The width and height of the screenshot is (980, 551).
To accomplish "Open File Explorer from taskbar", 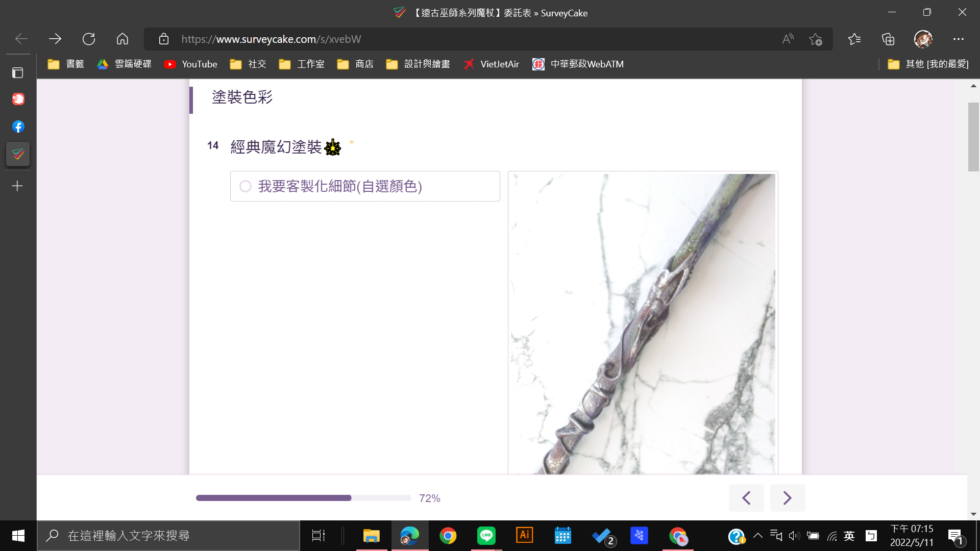I will [x=372, y=536].
